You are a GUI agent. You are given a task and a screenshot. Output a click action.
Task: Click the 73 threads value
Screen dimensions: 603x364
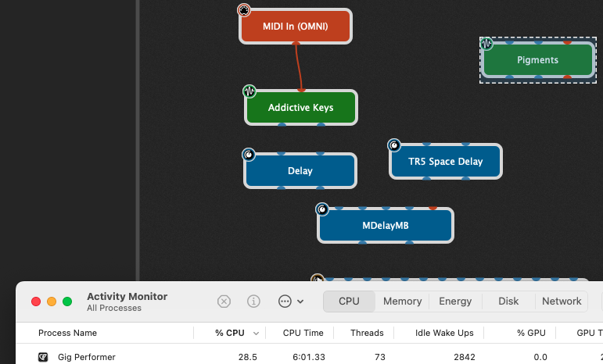pyautogui.click(x=380, y=357)
